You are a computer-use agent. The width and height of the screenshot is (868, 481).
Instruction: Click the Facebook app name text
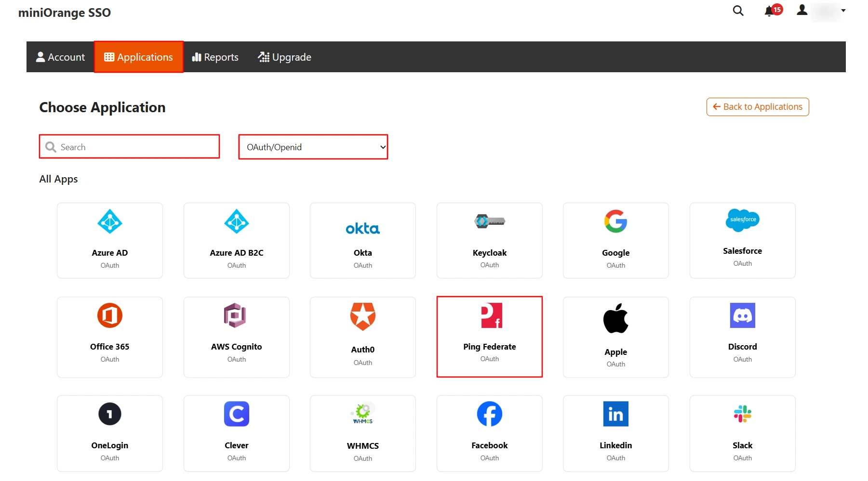[x=490, y=445]
